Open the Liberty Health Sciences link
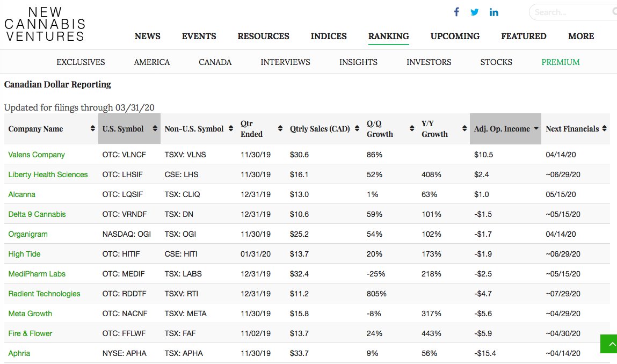This screenshot has width=617, height=364. pos(48,174)
